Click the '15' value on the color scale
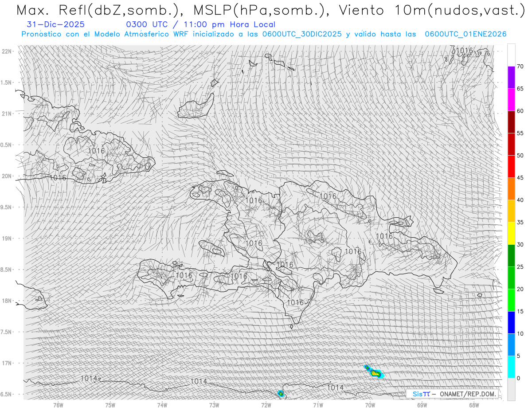This screenshot has height=411, width=532. tap(520, 311)
